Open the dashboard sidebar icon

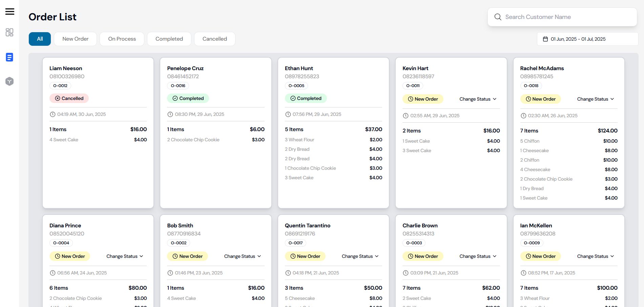[x=9, y=32]
